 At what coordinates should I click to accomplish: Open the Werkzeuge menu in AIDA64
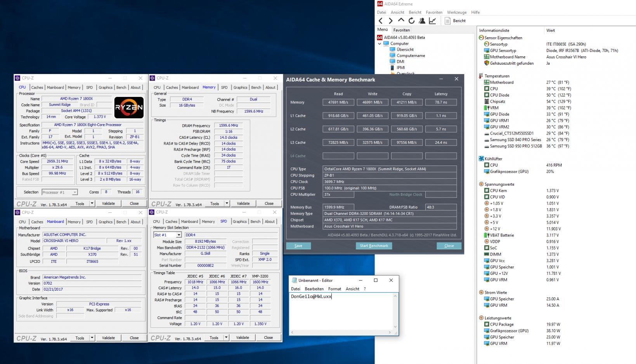pyautogui.click(x=457, y=12)
